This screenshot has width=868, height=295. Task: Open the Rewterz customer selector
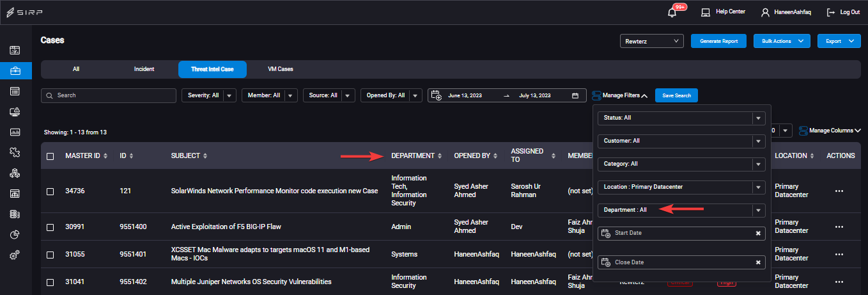(652, 41)
